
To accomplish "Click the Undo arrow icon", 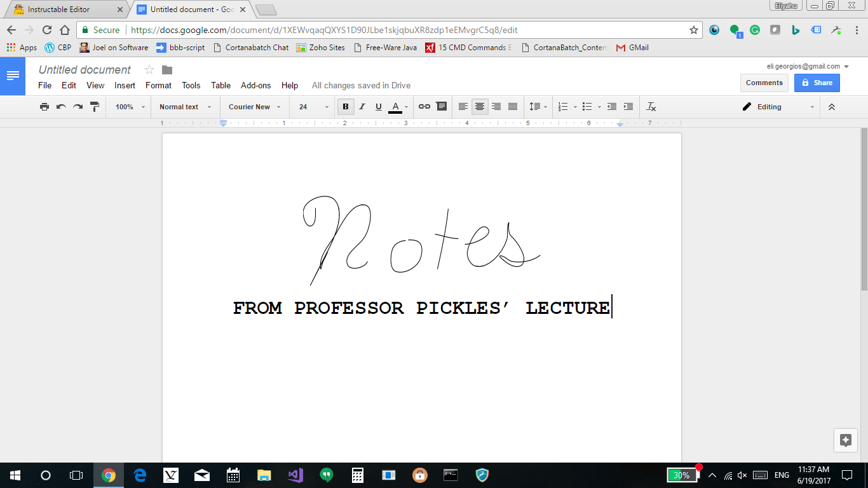I will 61,107.
